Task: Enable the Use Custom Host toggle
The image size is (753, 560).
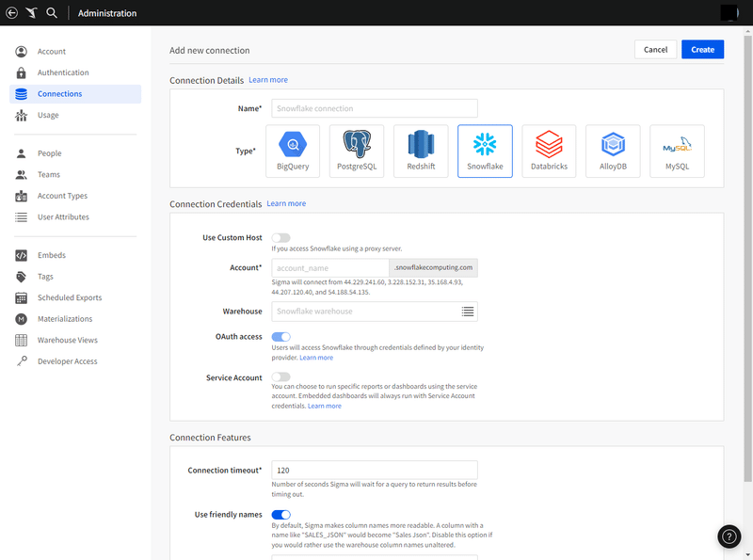Action: 280,238
